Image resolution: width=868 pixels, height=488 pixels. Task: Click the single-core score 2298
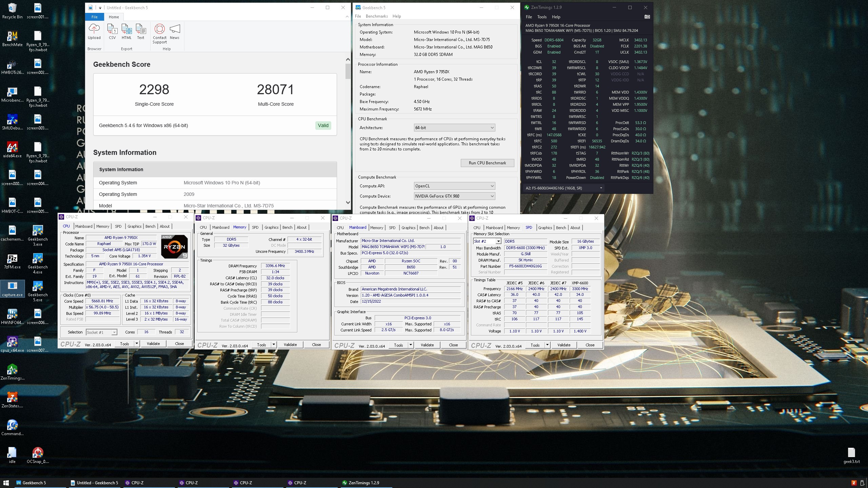154,89
